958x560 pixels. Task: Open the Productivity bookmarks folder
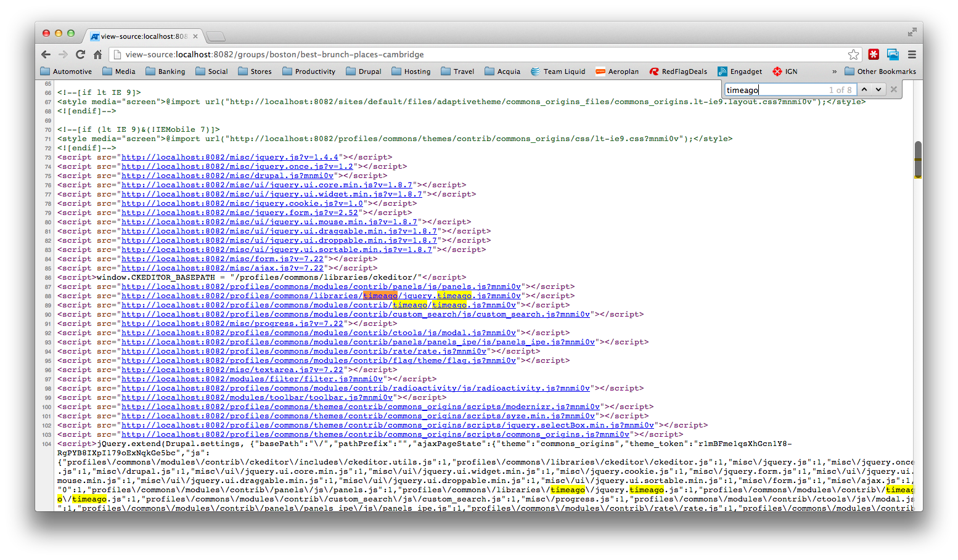[x=309, y=71]
